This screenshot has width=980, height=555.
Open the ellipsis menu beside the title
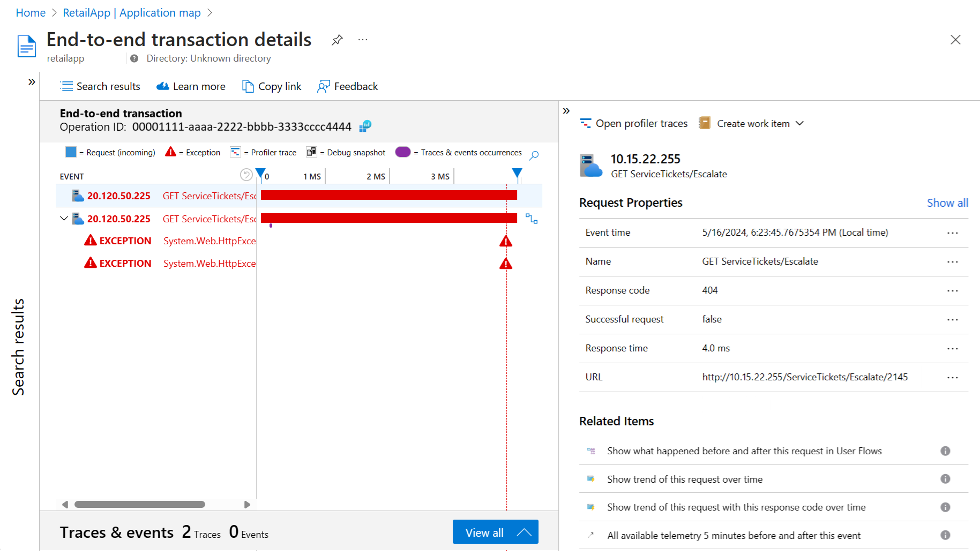pos(363,40)
